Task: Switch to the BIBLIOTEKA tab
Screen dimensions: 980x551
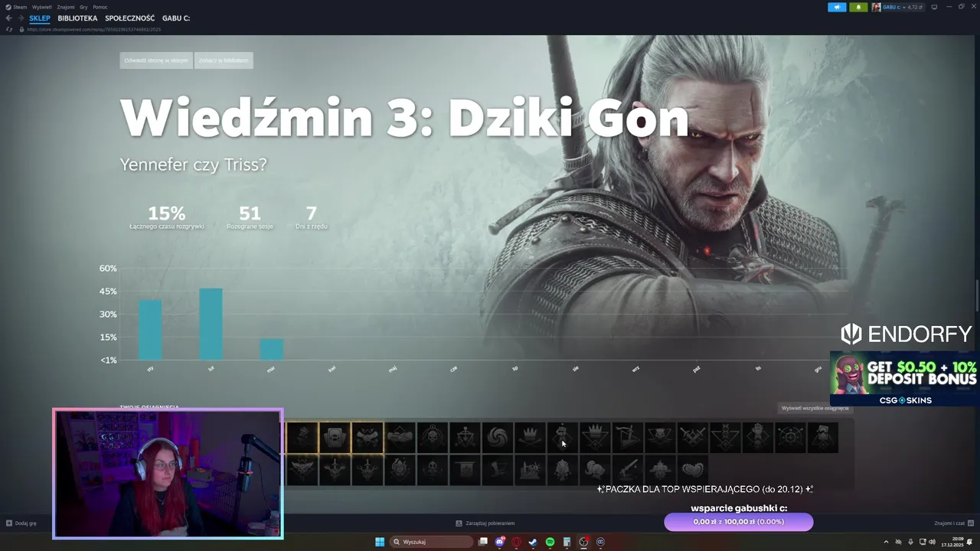Action: 77,18
